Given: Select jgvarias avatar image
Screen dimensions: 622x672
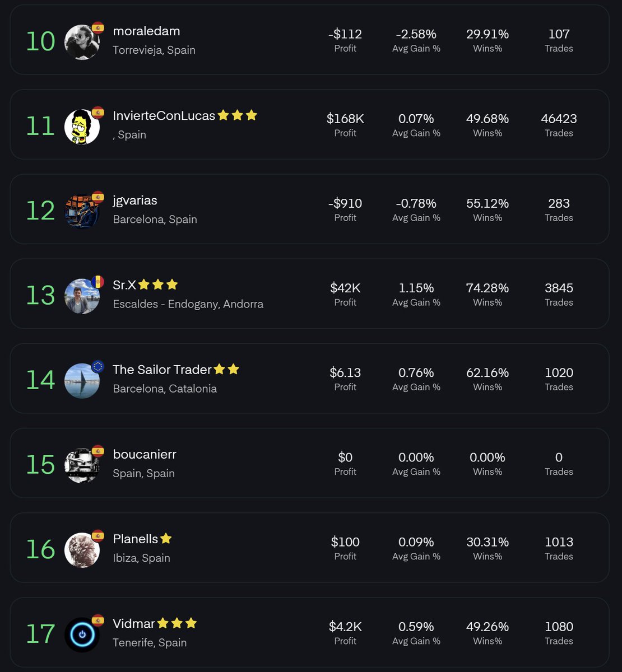Looking at the screenshot, I should tap(82, 211).
